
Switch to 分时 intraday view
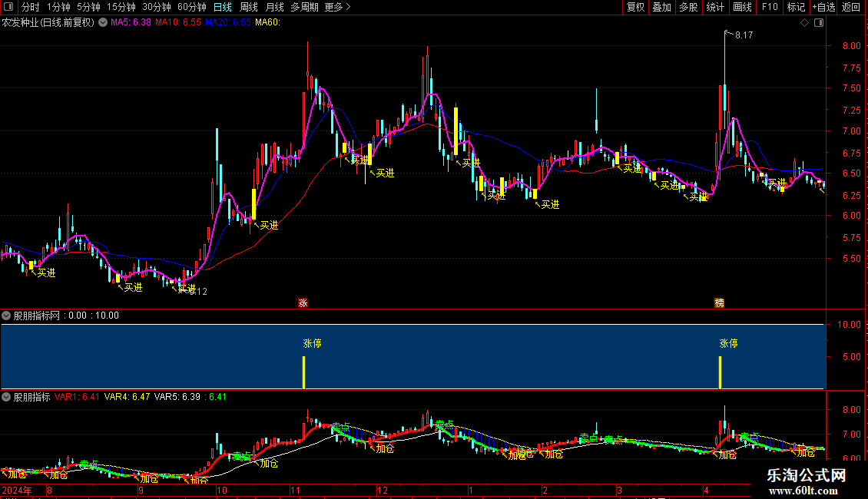click(31, 7)
